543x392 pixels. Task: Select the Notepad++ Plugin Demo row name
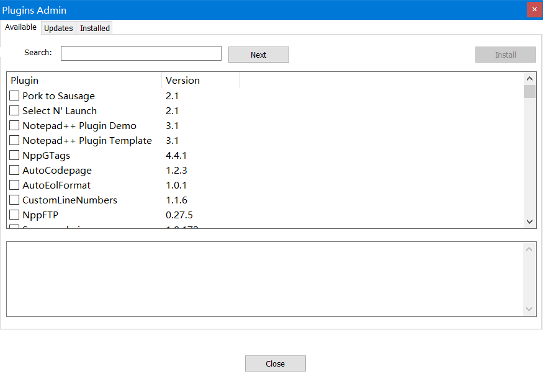click(x=79, y=125)
